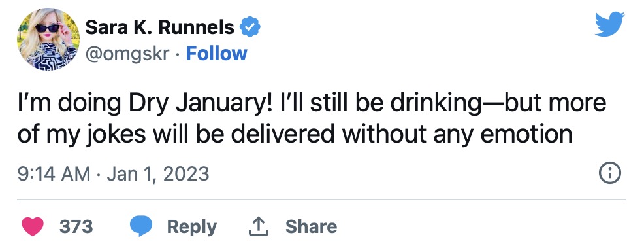Open the tweet info circle icon
644x246 pixels.
pyautogui.click(x=610, y=173)
